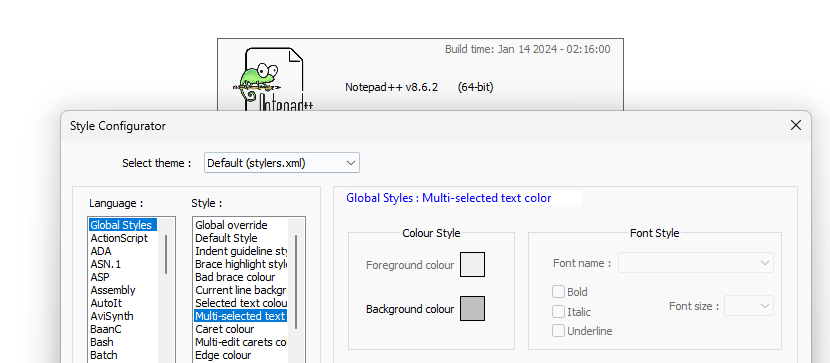The width and height of the screenshot is (830, 363).
Task: Pick the Edge colour style item
Action: 223,355
